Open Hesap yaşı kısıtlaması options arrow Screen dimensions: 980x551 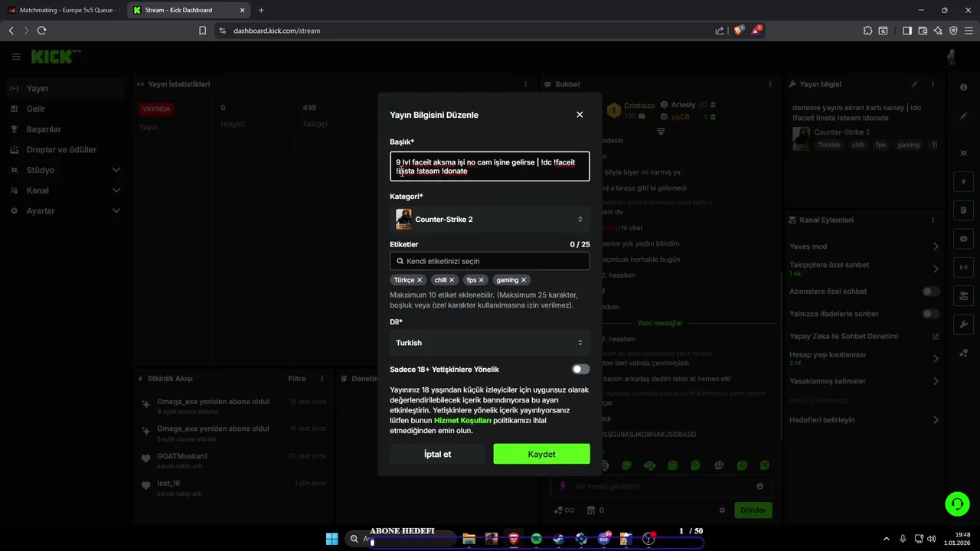pos(936,358)
